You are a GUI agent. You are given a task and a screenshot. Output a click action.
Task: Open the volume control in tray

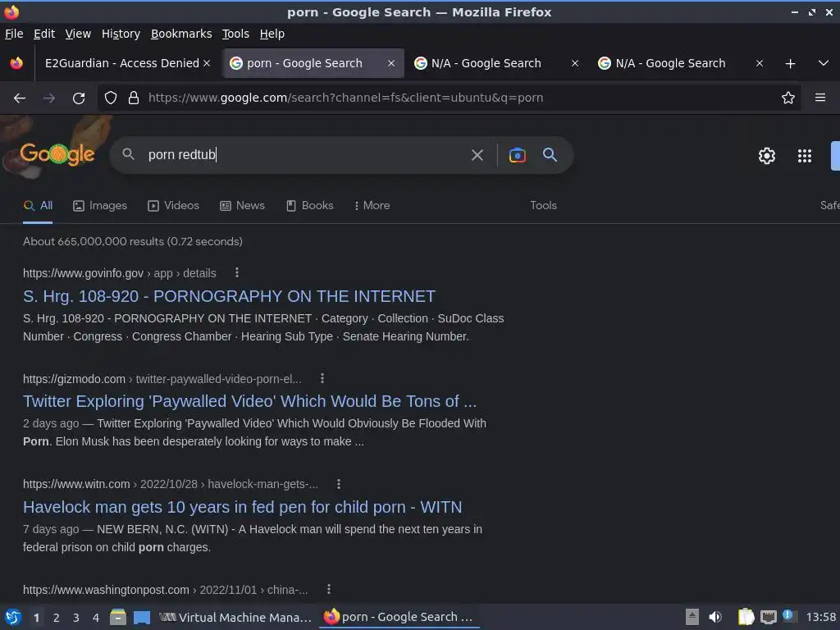pyautogui.click(x=715, y=617)
